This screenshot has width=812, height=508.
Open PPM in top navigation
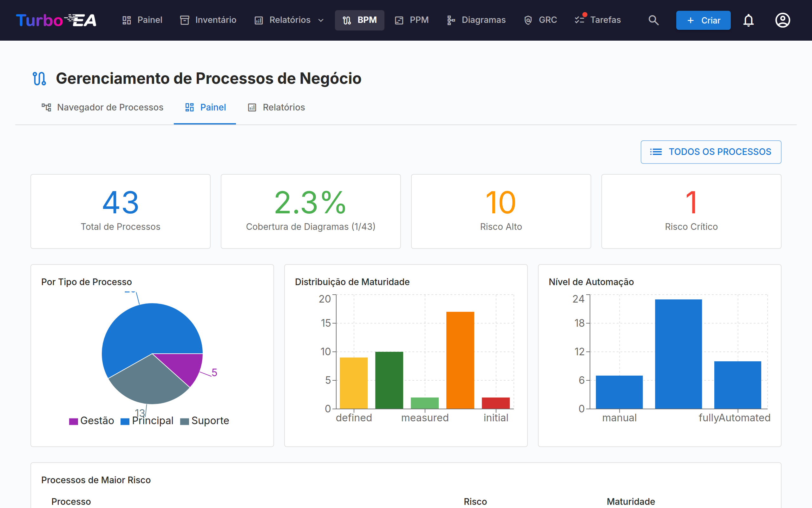pyautogui.click(x=412, y=20)
